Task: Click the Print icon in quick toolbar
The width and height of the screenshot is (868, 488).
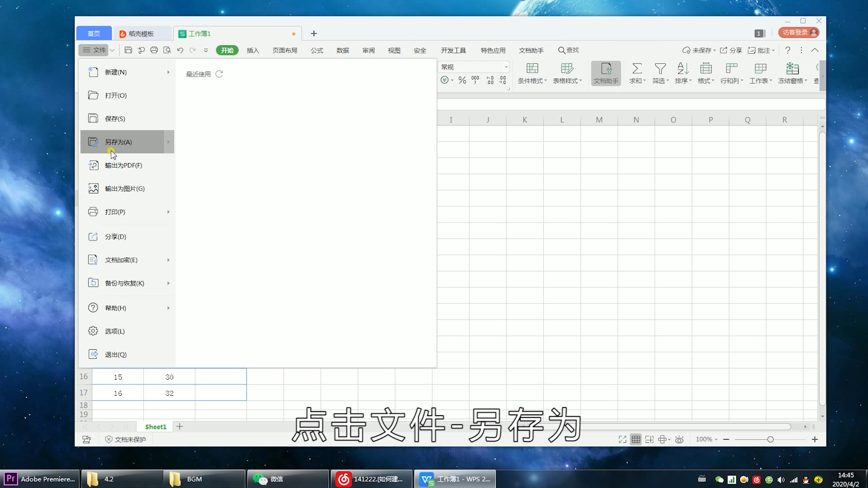Action: tap(154, 50)
